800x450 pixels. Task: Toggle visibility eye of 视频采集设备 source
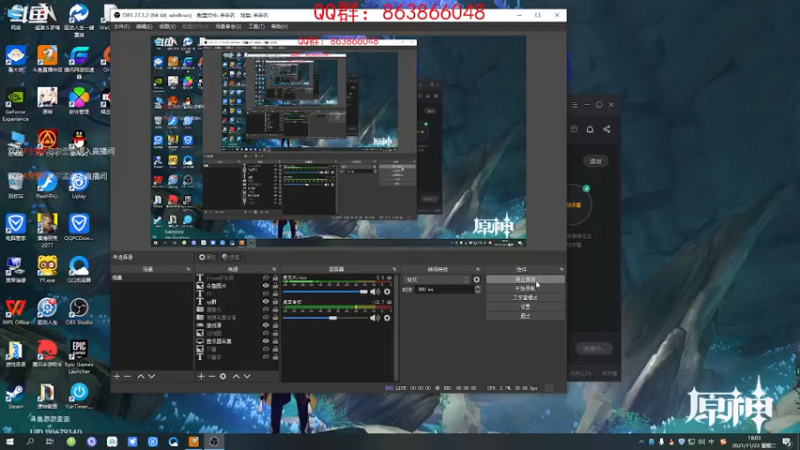click(266, 317)
